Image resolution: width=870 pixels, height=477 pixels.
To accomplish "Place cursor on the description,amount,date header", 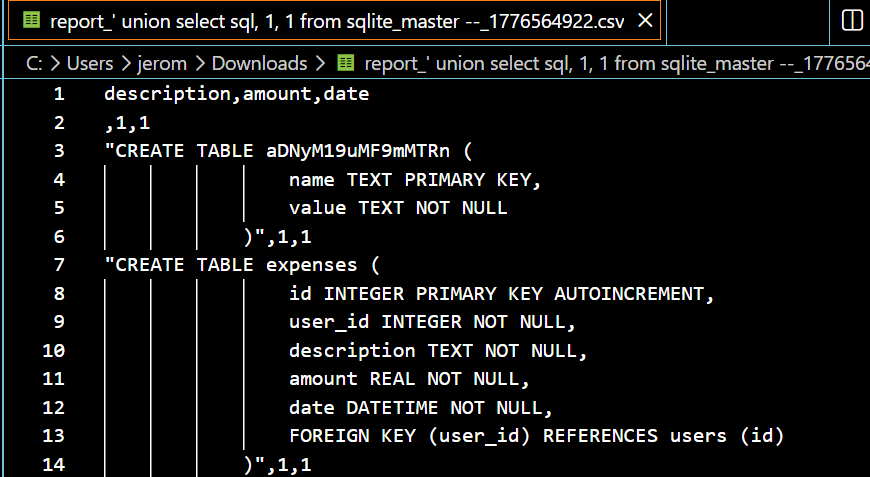I will click(x=236, y=94).
